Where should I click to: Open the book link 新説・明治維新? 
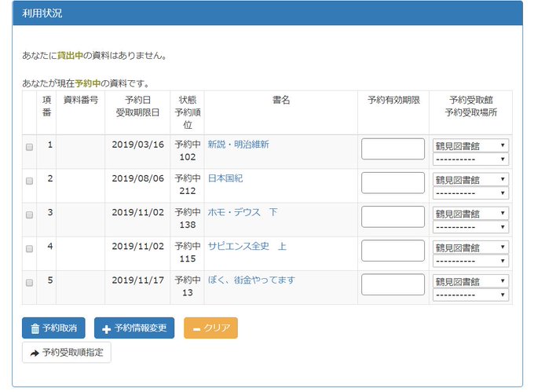click(239, 145)
